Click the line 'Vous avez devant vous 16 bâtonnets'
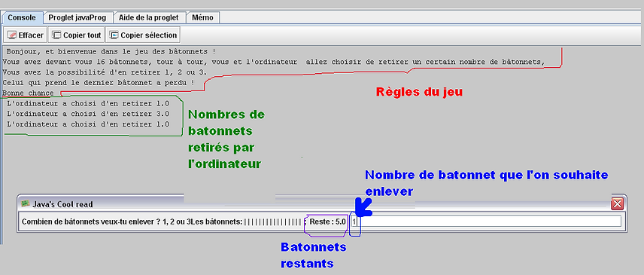The height and width of the screenshot is (275, 644). click(274, 62)
